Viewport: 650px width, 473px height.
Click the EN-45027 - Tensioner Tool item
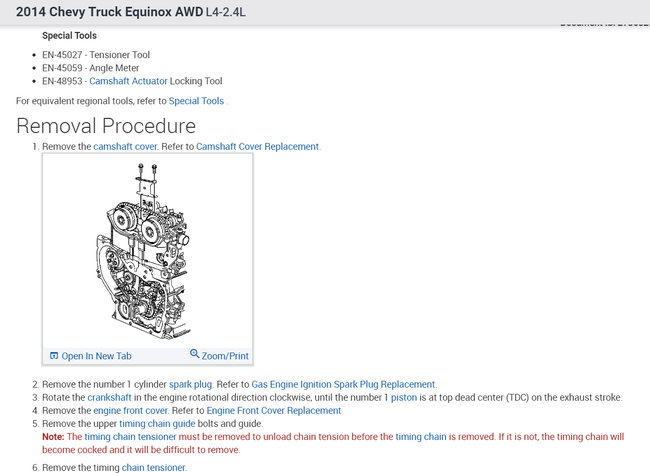tap(96, 55)
